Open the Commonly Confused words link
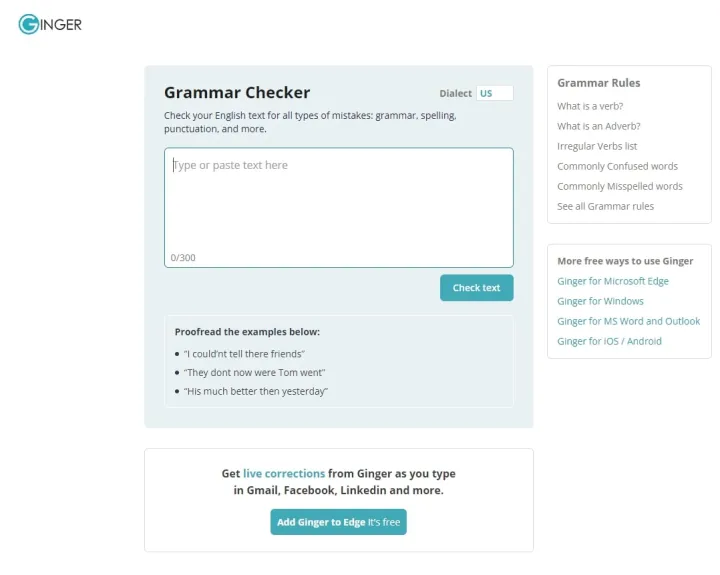Image resolution: width=720 pixels, height=575 pixels. pos(618,166)
